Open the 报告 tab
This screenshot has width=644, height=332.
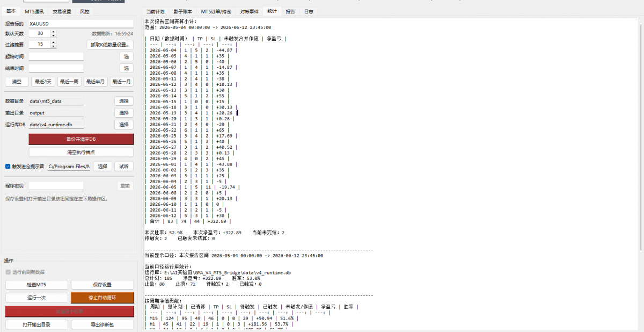(290, 11)
